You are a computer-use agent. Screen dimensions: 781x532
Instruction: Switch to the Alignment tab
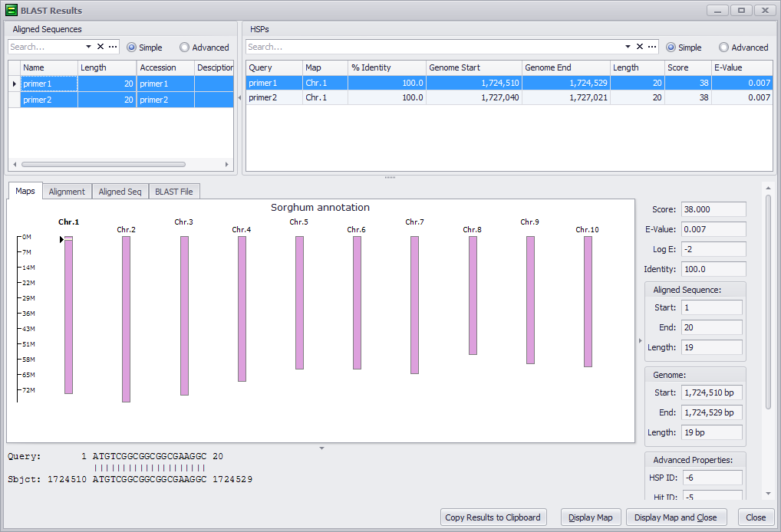tap(67, 192)
